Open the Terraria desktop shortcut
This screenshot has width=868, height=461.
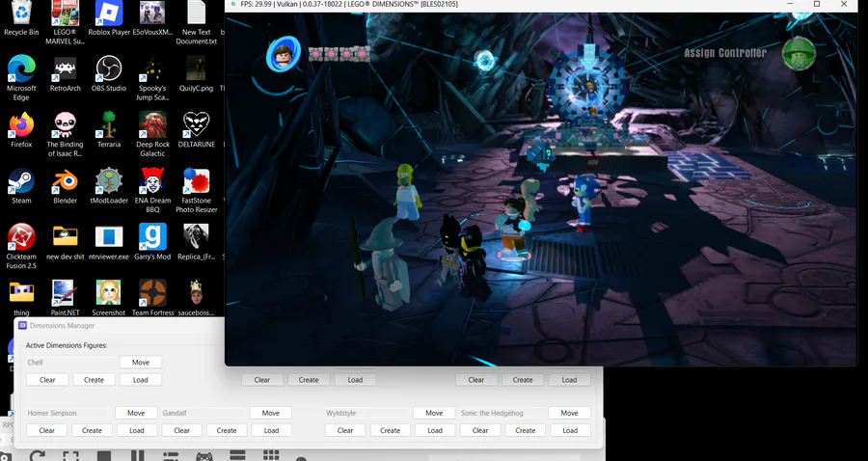[108, 130]
